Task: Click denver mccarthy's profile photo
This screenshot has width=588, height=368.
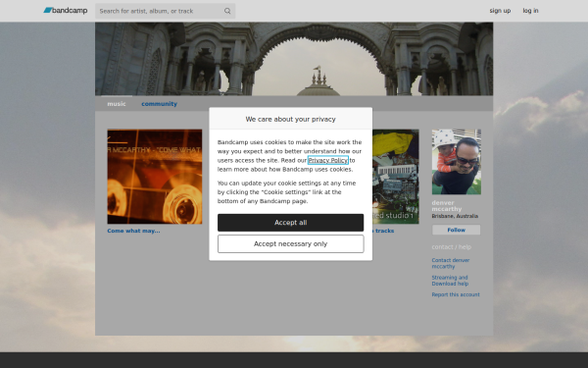Action: pos(456,162)
